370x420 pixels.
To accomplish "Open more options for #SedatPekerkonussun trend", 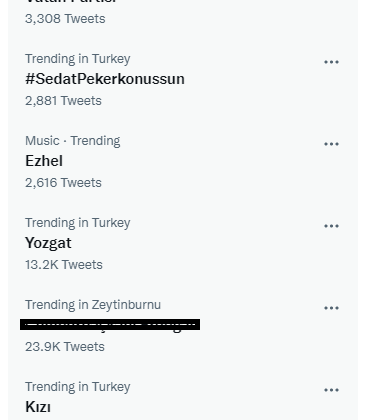I will pyautogui.click(x=331, y=62).
